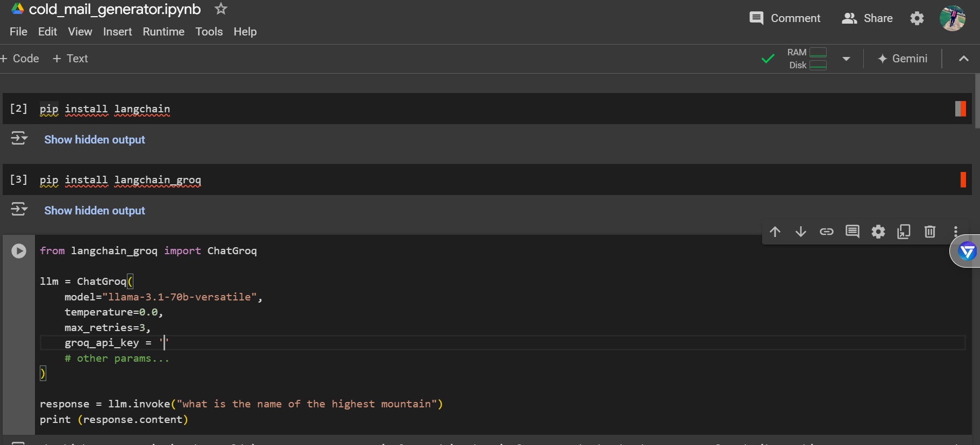Mirror cell in tab icon
This screenshot has width=980, height=445.
pyautogui.click(x=904, y=232)
